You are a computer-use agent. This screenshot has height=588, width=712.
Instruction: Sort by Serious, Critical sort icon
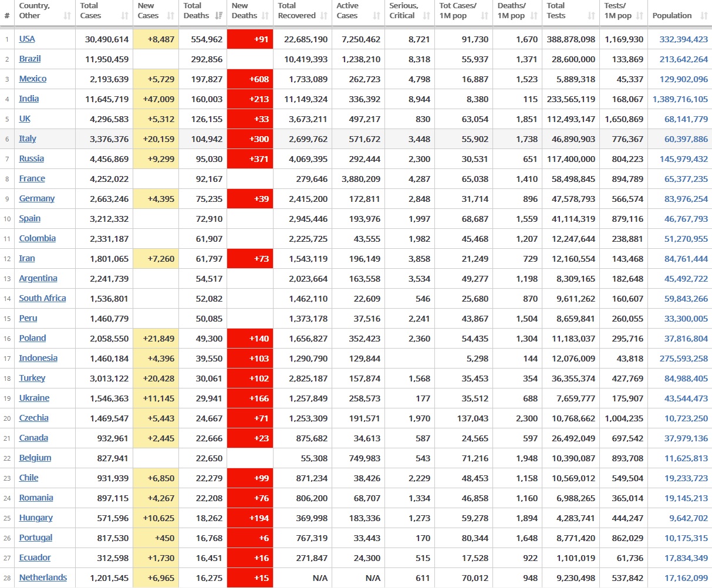[x=426, y=16]
